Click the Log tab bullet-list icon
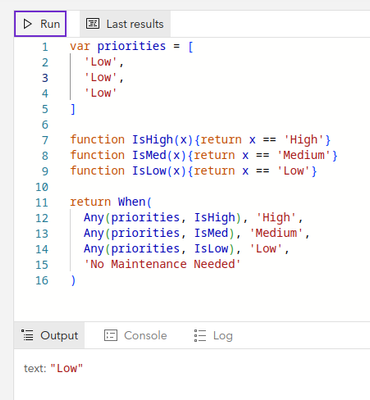The width and height of the screenshot is (370, 400). coord(200,336)
